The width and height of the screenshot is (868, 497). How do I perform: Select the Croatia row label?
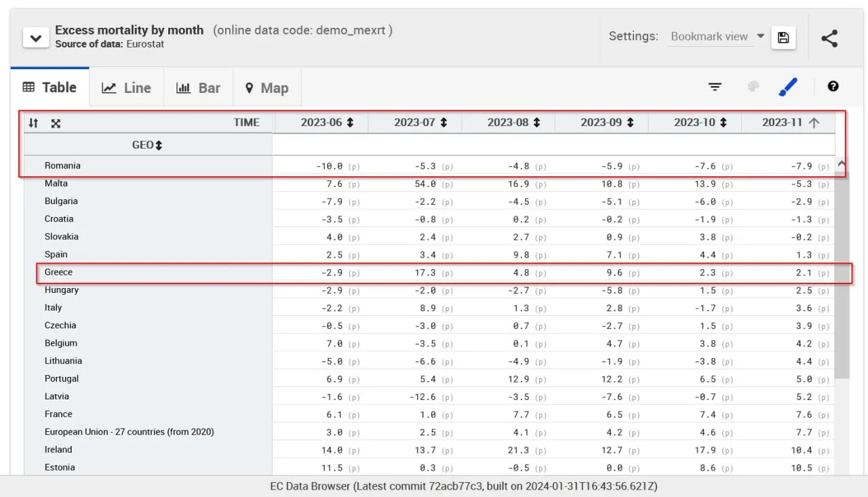(59, 218)
